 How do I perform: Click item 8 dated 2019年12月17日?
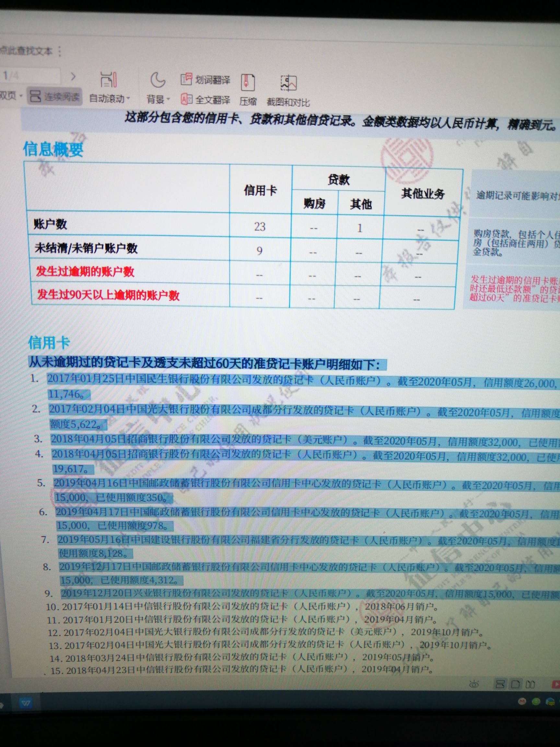[x=309, y=575]
